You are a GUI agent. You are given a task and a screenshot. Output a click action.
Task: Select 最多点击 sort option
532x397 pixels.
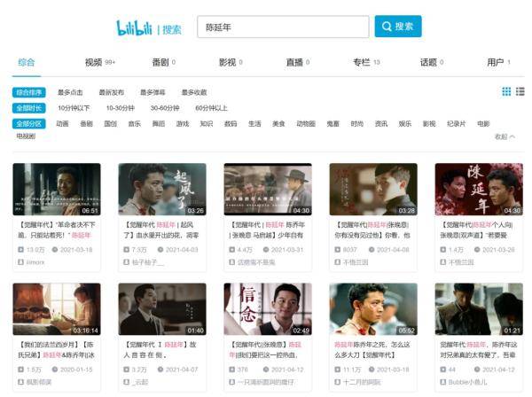pos(70,92)
